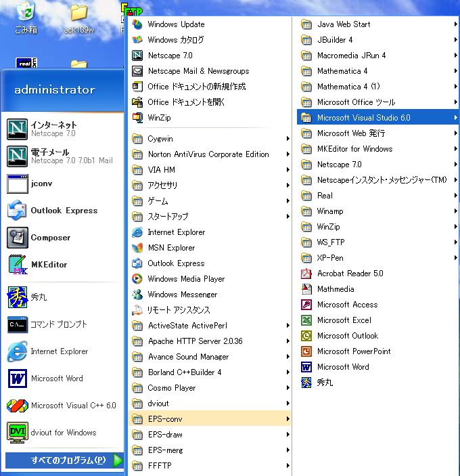The height and width of the screenshot is (476, 460).
Task: Open the Composer icon
Action: (18, 238)
